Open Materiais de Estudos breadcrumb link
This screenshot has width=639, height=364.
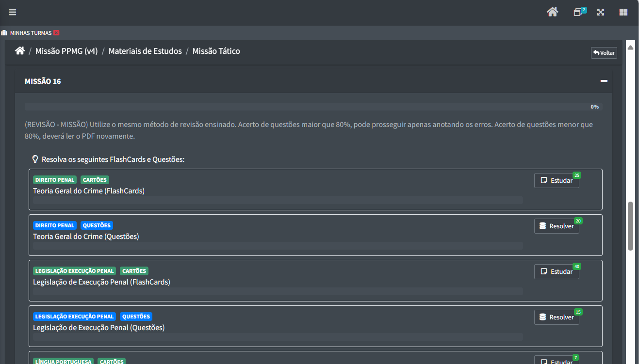(x=145, y=51)
